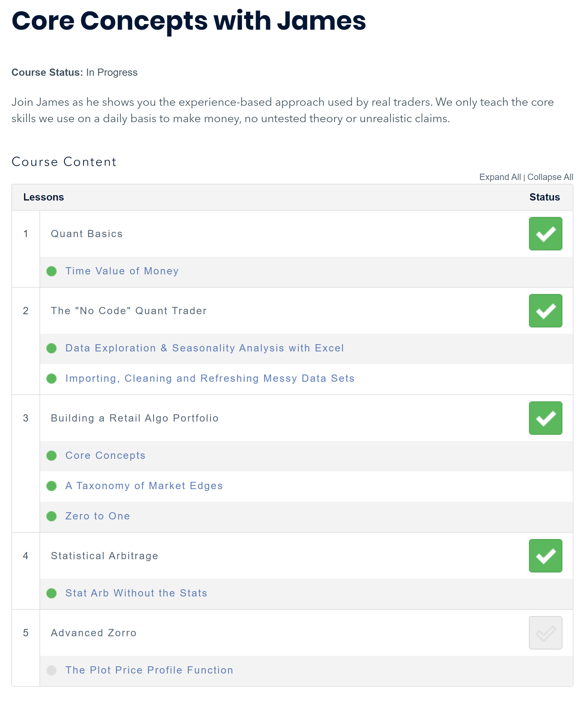Click green dot next to Core Concepts topic
This screenshot has width=588, height=701.
coord(51,456)
